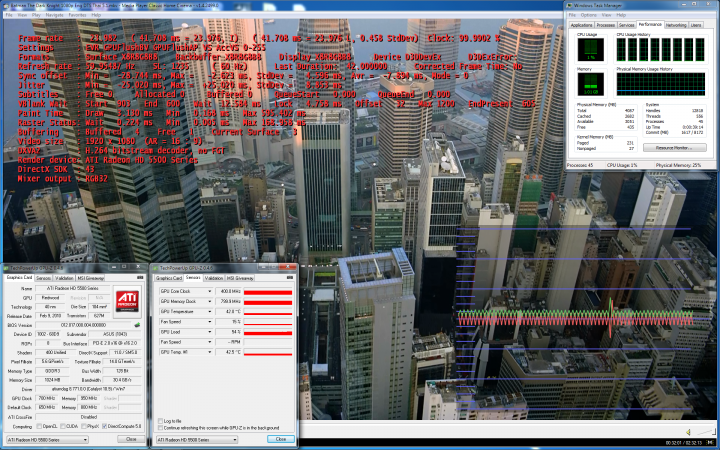Click the Physical Memory Usage History graph
This screenshot has width=720, height=450.
pos(661,84)
